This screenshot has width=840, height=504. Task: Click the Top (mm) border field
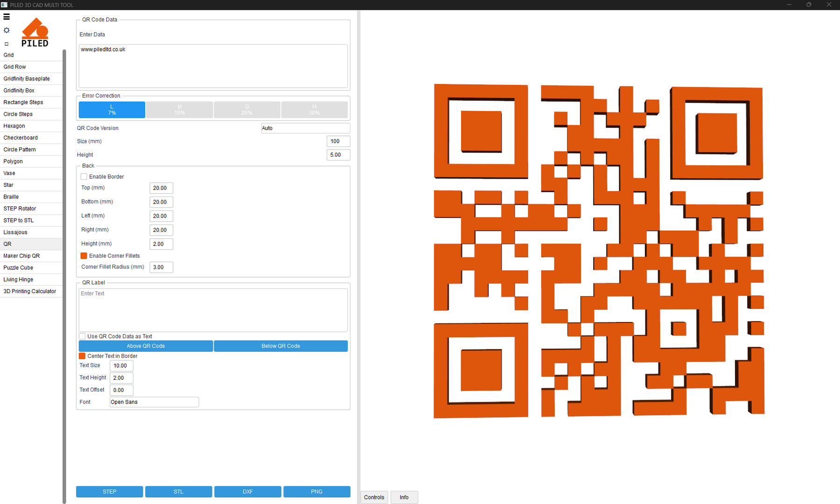(x=161, y=188)
